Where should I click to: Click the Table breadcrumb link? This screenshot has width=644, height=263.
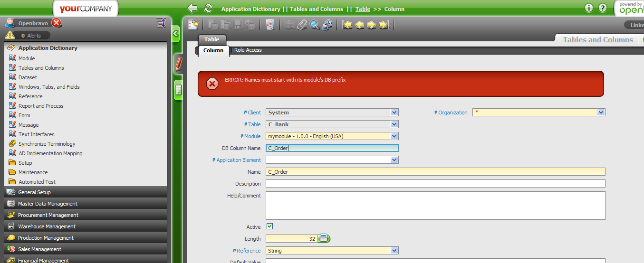coord(363,9)
